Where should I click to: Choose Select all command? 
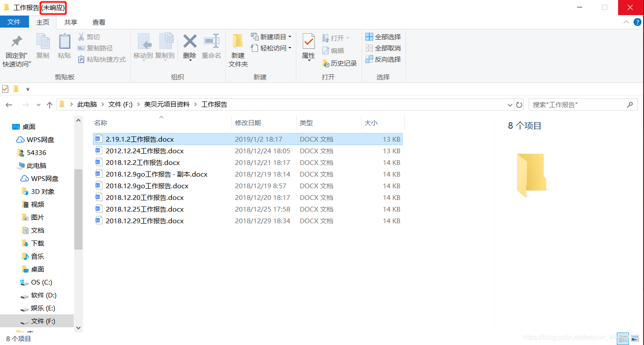[x=383, y=37]
